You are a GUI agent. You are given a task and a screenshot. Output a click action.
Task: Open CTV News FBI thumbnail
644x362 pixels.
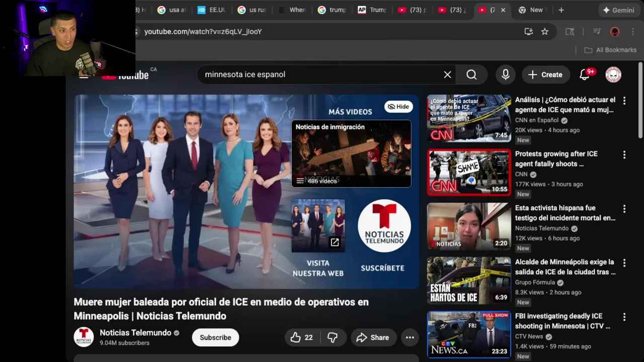[x=469, y=334]
